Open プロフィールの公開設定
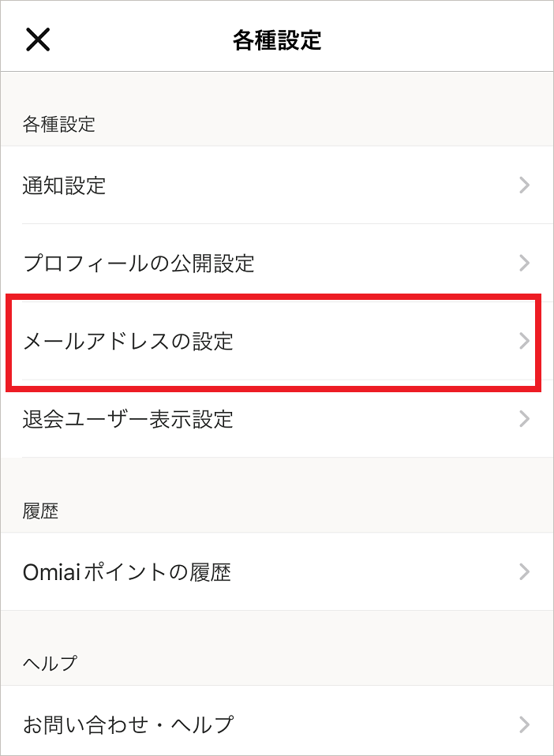 (x=277, y=264)
